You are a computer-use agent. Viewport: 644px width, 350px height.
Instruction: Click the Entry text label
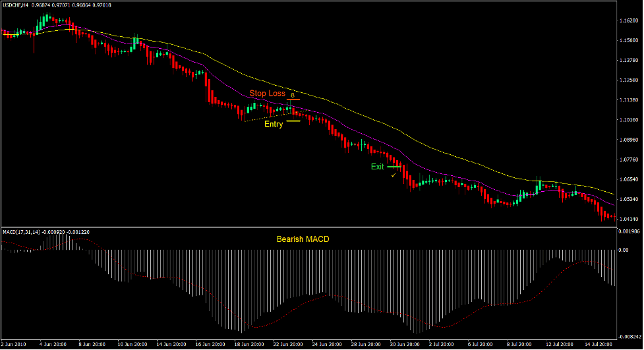pos(274,124)
